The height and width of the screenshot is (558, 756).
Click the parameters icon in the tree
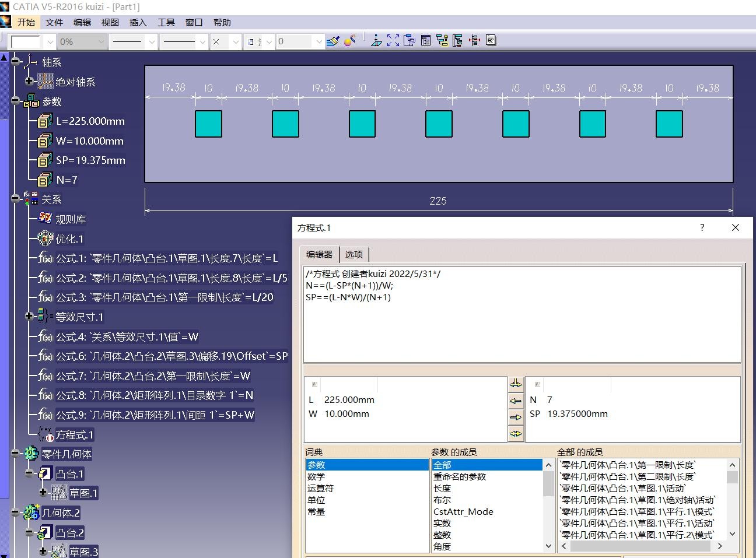(31, 101)
